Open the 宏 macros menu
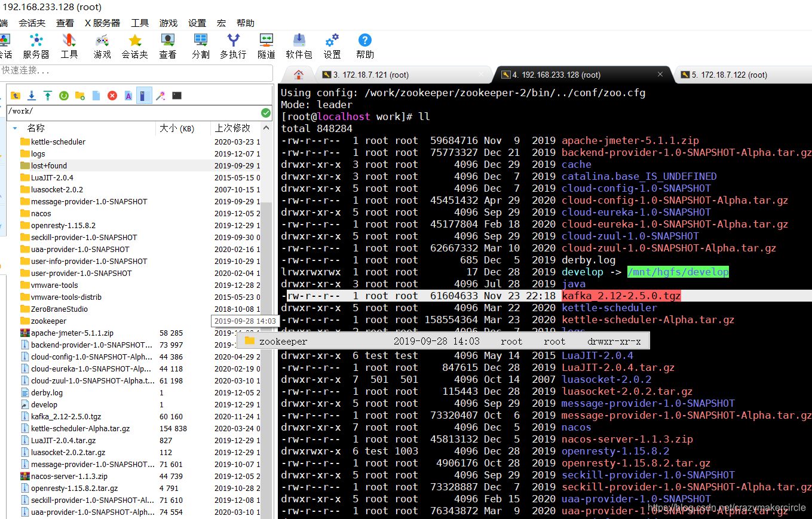The width and height of the screenshot is (812, 519). [x=221, y=23]
